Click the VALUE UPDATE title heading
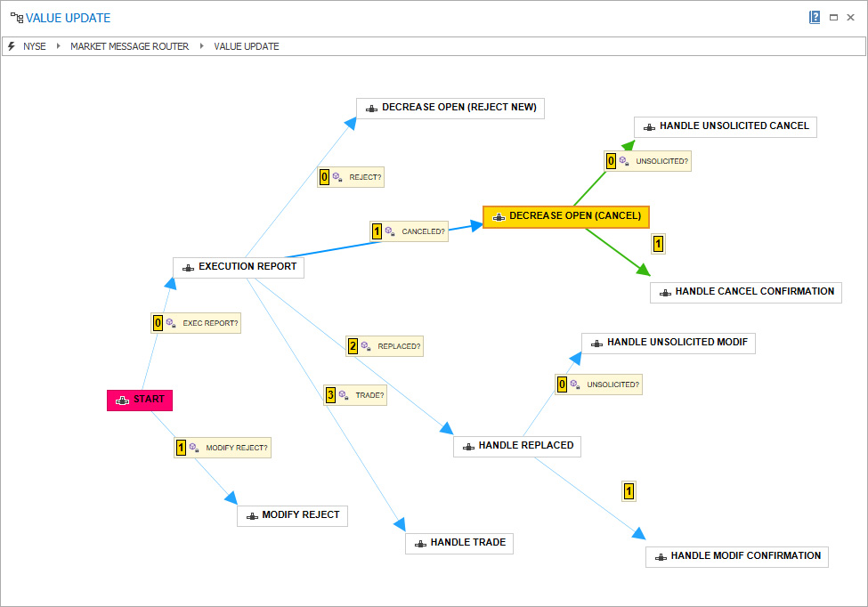Image resolution: width=868 pixels, height=607 pixels. pos(68,17)
